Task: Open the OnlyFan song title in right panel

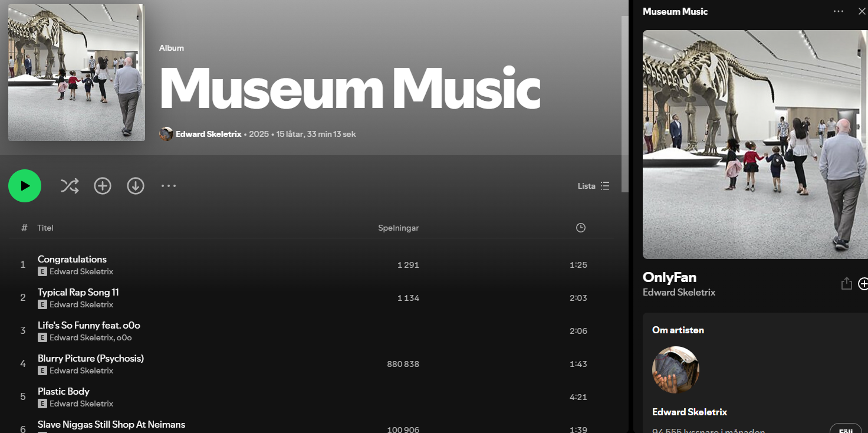Action: coord(670,277)
